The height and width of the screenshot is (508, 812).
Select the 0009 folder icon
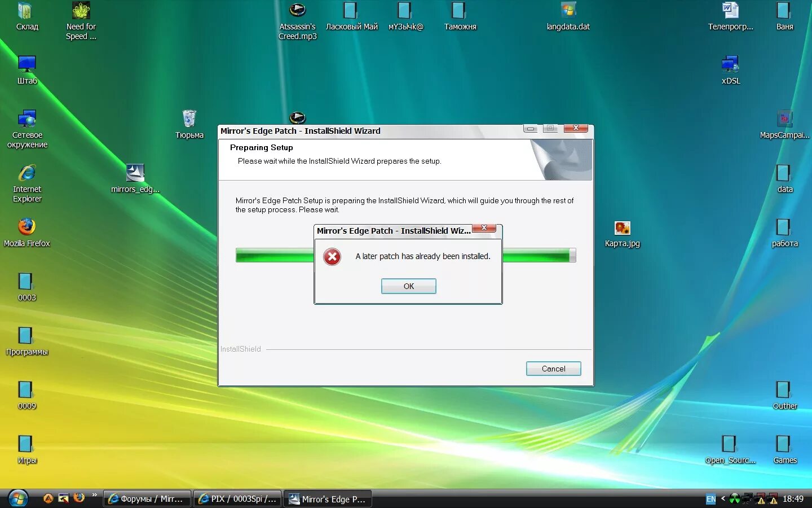pos(27,396)
